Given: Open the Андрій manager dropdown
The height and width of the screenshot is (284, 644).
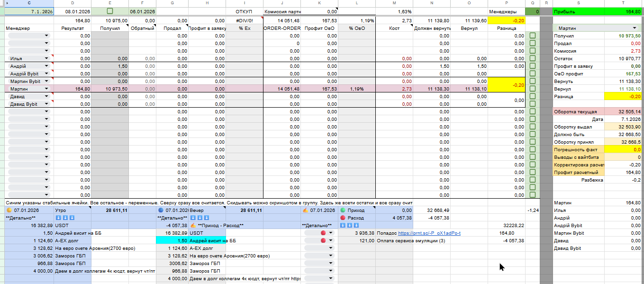Looking at the screenshot, I should point(46,66).
